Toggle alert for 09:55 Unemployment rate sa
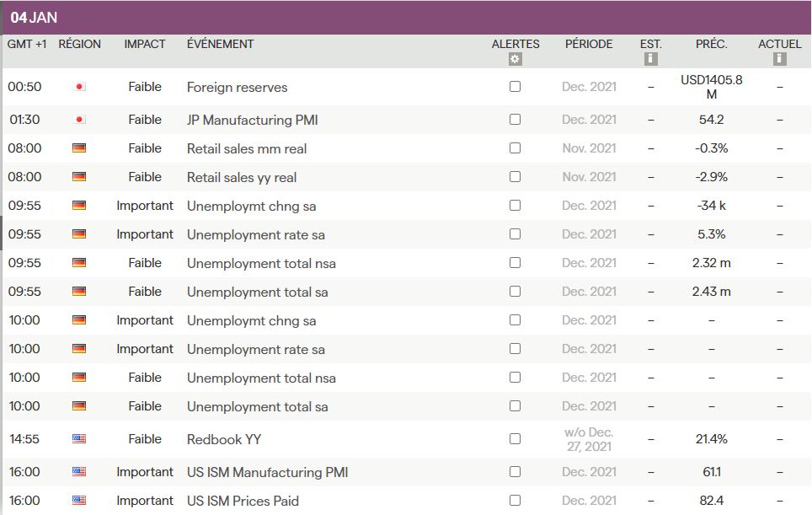 [515, 234]
